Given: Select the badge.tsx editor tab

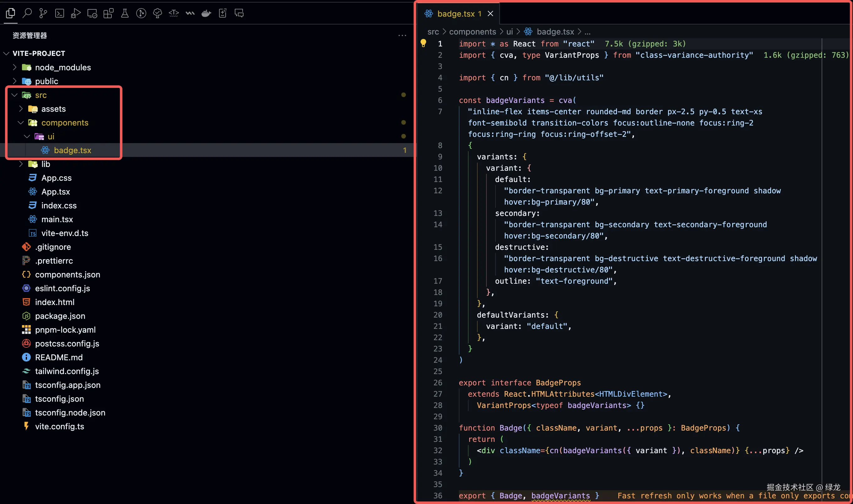Looking at the screenshot, I should 455,13.
